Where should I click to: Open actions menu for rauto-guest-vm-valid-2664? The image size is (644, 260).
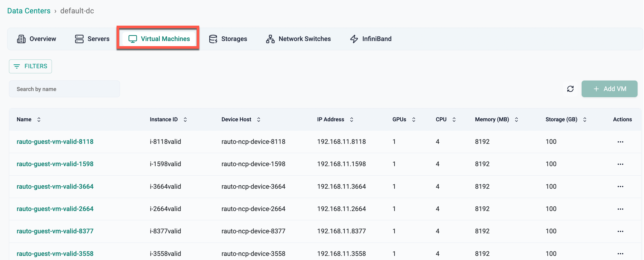pos(621,209)
